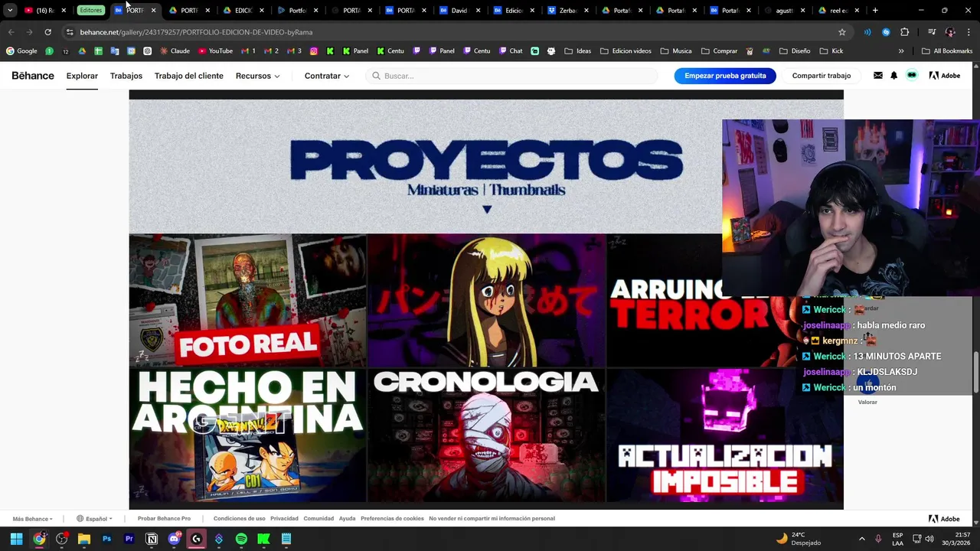Expand the Contratar dropdown menu

pos(327,76)
